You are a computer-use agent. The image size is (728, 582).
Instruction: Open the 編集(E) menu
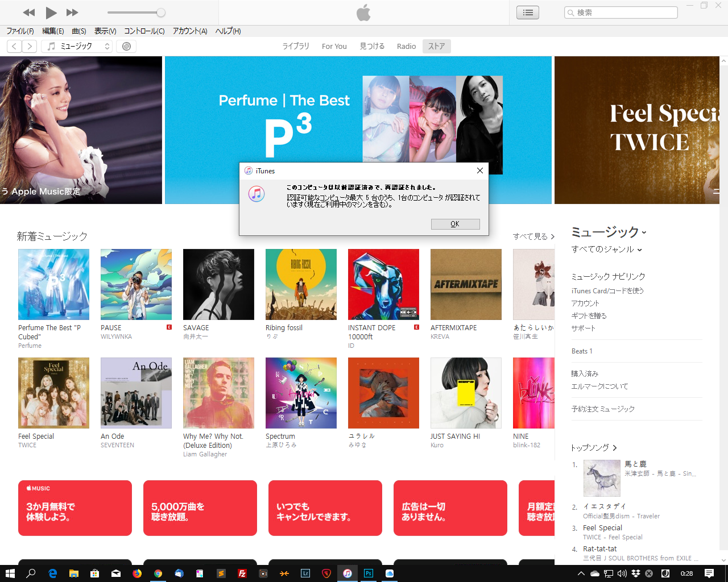pos(53,31)
